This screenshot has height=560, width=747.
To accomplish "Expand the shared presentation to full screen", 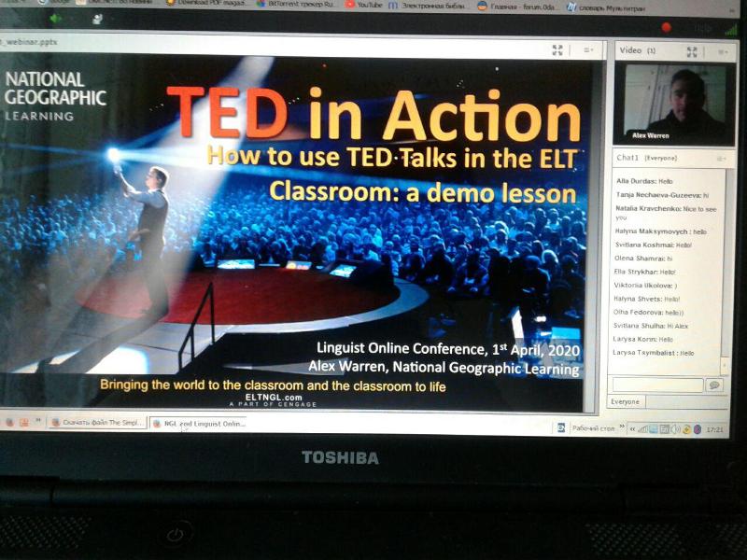I will (x=557, y=50).
